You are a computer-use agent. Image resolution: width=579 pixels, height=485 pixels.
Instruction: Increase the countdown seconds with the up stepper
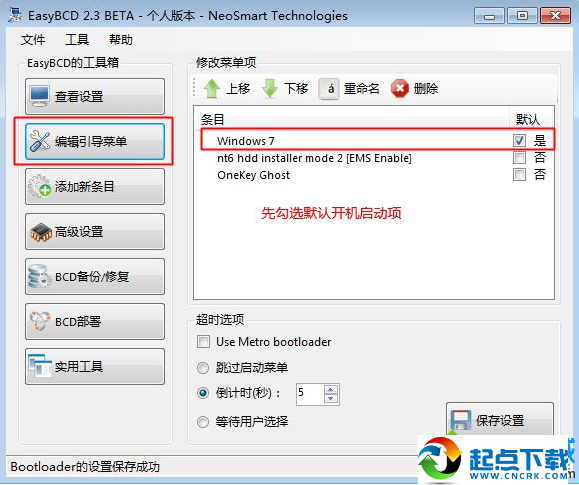point(330,389)
